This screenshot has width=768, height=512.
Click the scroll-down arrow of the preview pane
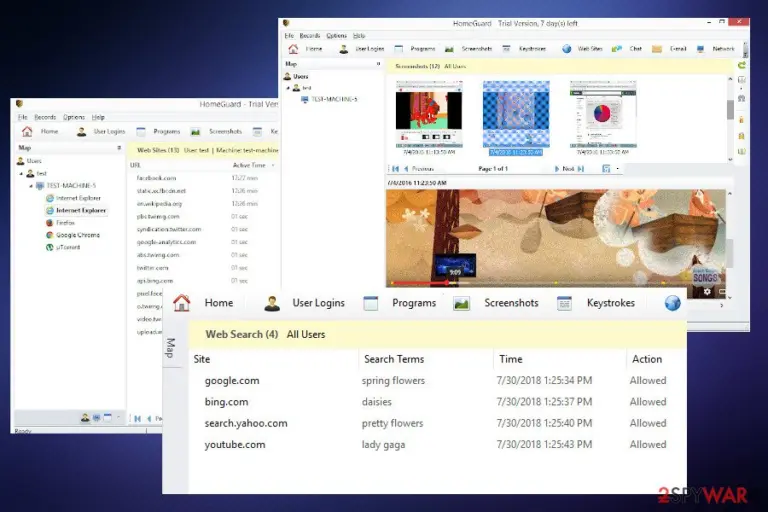pyautogui.click(x=730, y=297)
